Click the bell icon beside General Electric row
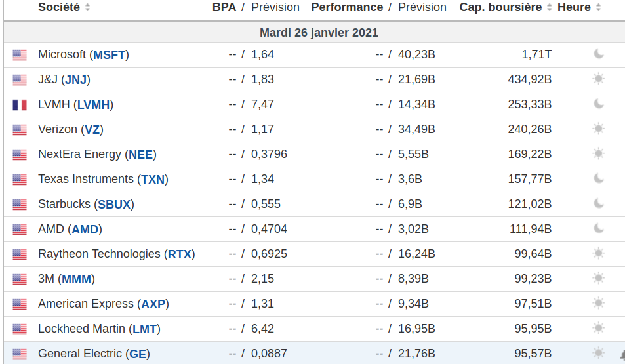The height and width of the screenshot is (364, 625). pos(622,354)
